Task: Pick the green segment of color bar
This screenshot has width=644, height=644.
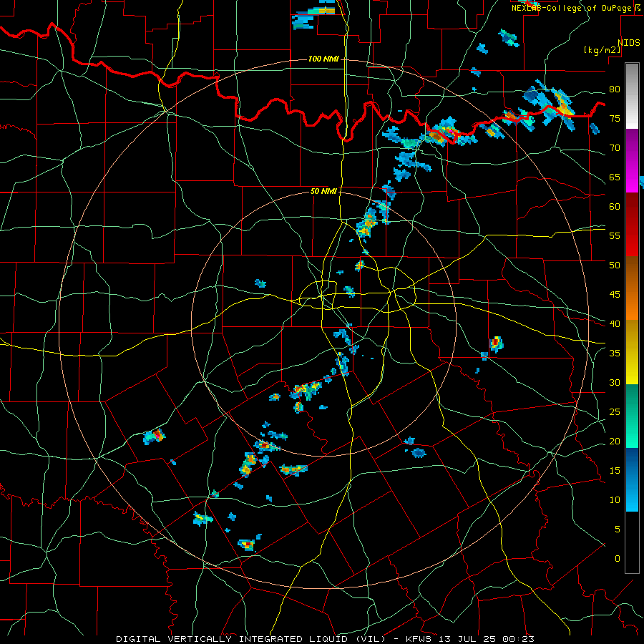Action: point(632,416)
